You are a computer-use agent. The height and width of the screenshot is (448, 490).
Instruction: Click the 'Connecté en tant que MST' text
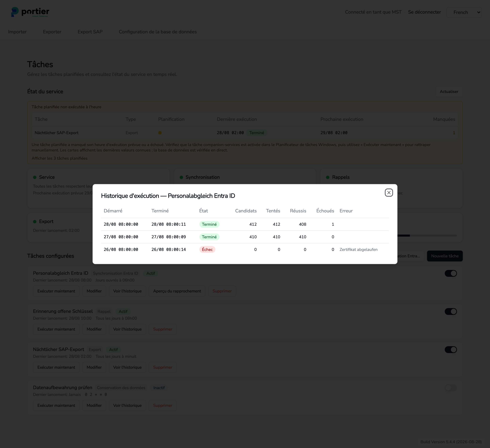tap(373, 12)
